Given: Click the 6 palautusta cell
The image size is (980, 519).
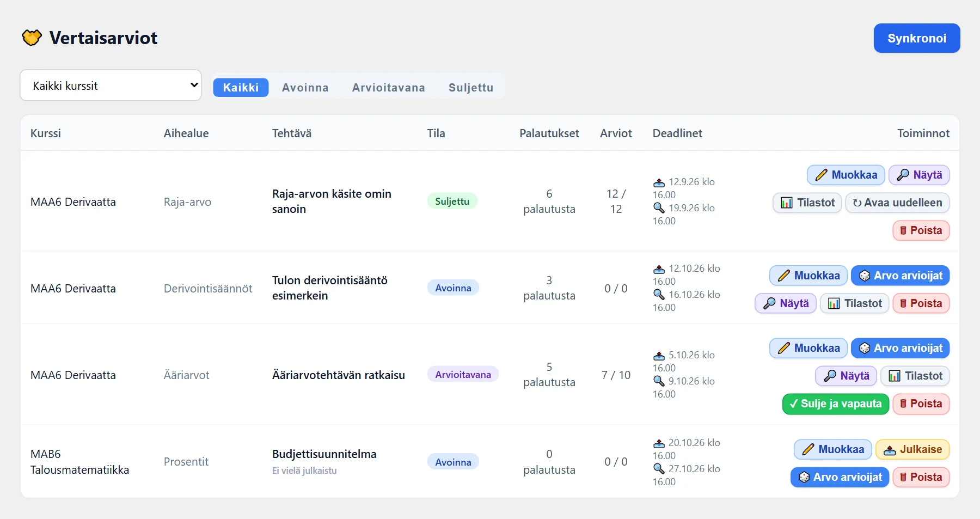Looking at the screenshot, I should pyautogui.click(x=549, y=201).
